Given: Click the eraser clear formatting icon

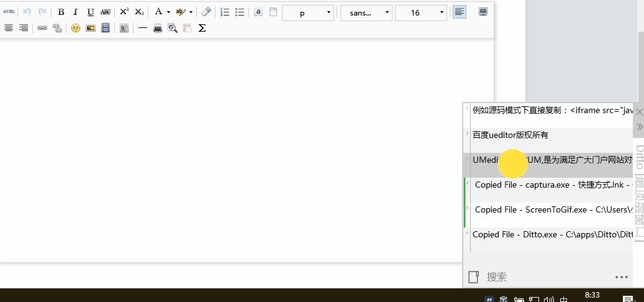Looking at the screenshot, I should pos(206,12).
